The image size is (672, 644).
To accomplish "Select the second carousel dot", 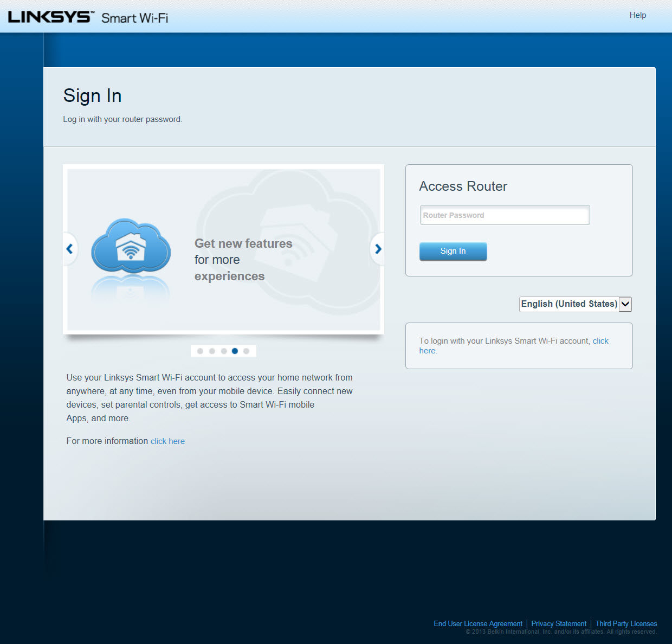I will click(x=212, y=351).
